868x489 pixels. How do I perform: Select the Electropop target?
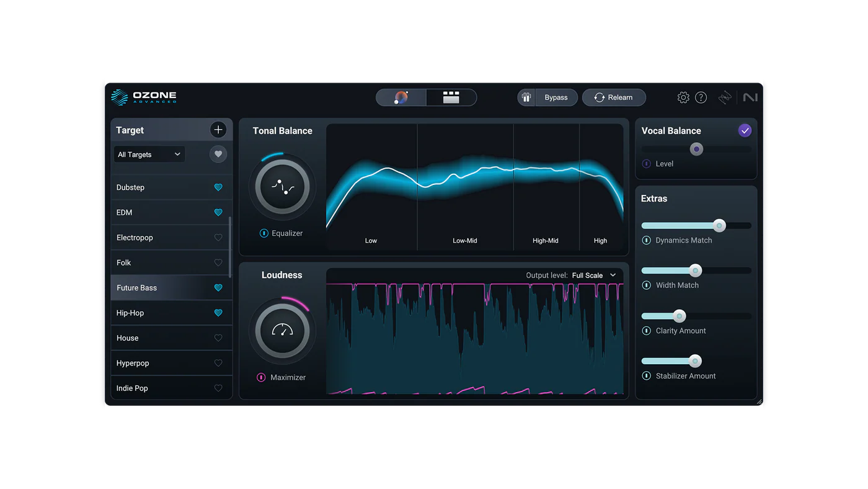pos(171,238)
